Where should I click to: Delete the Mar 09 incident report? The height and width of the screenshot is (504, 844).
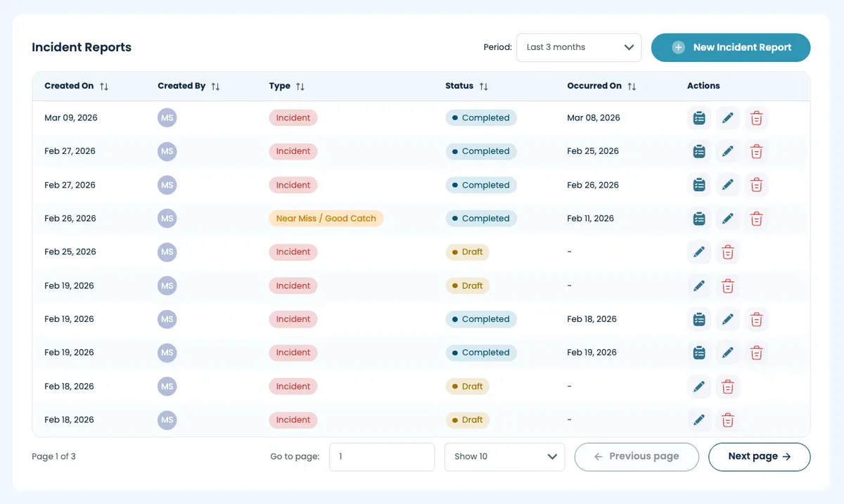coord(756,117)
